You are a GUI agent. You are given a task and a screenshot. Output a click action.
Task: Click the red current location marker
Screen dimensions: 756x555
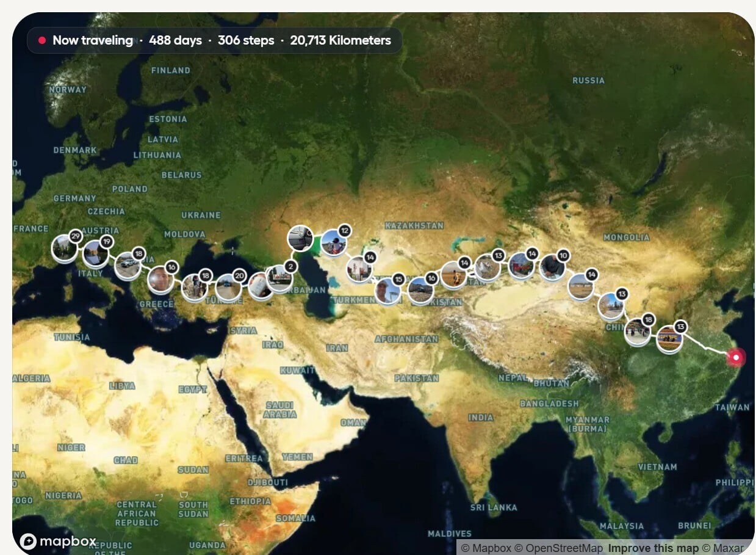pos(736,358)
